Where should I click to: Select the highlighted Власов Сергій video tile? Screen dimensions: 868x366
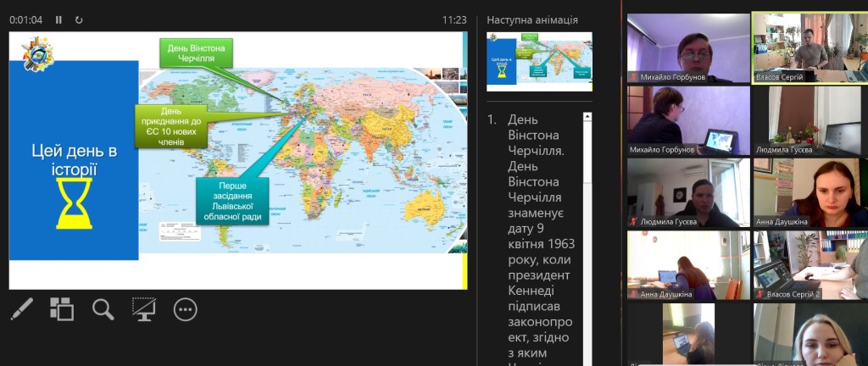810,48
